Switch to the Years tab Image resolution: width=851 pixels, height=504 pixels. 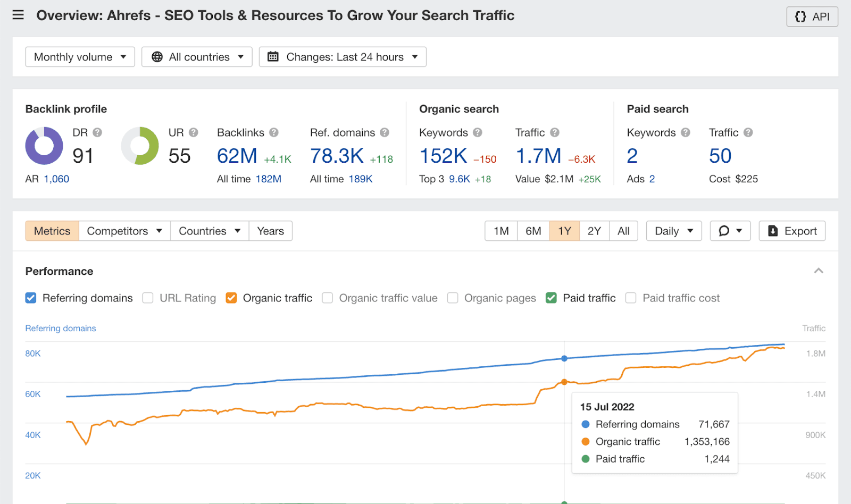coord(270,231)
